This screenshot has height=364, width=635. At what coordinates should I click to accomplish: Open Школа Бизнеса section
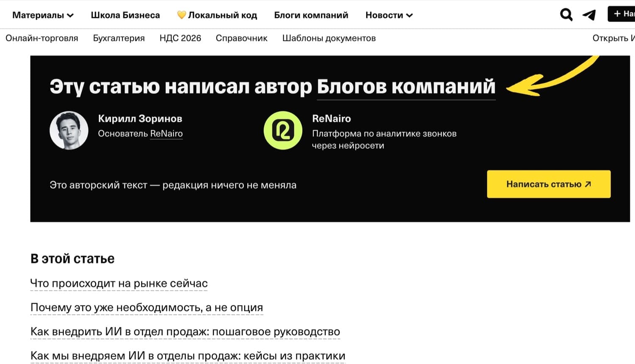point(125,15)
